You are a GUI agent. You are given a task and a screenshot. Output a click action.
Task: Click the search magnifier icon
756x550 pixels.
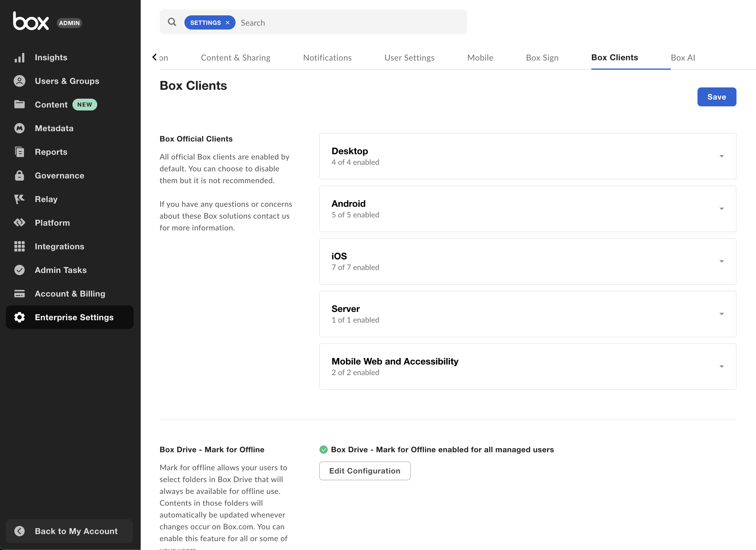click(172, 22)
